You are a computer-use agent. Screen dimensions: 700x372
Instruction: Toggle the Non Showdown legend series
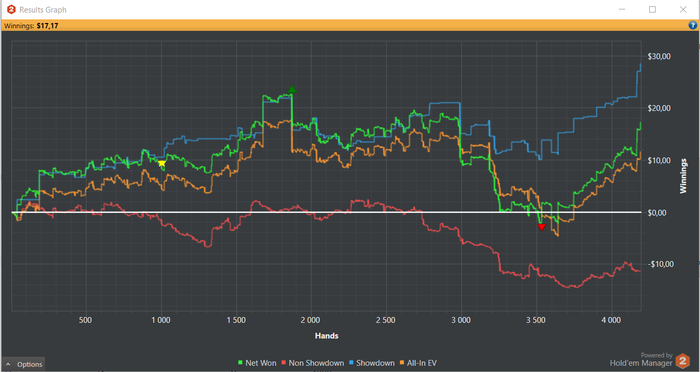pyautogui.click(x=312, y=363)
